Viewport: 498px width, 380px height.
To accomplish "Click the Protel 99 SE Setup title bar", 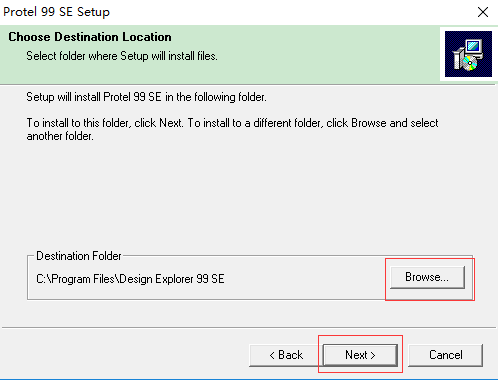I will 233,12.
